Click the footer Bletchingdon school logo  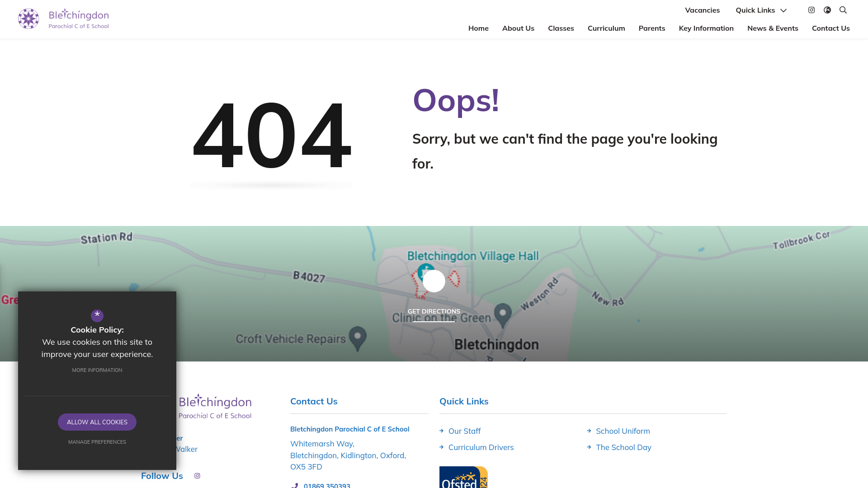click(215, 406)
